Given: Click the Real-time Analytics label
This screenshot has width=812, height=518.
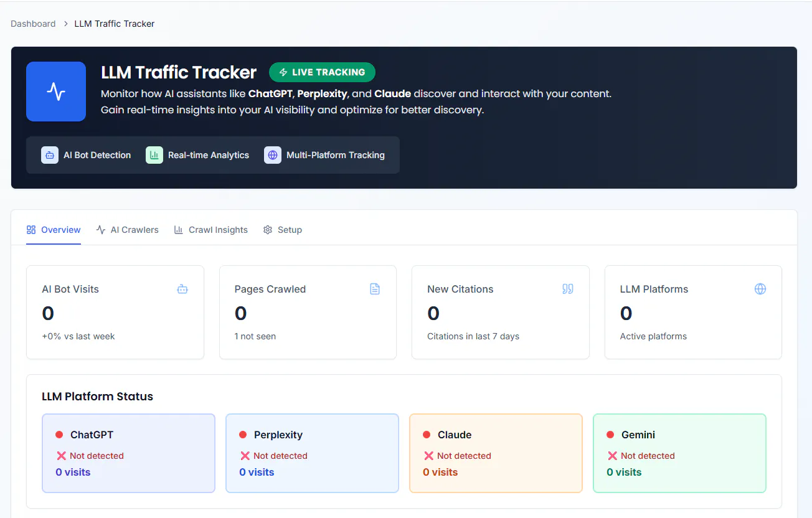Looking at the screenshot, I should pos(209,155).
